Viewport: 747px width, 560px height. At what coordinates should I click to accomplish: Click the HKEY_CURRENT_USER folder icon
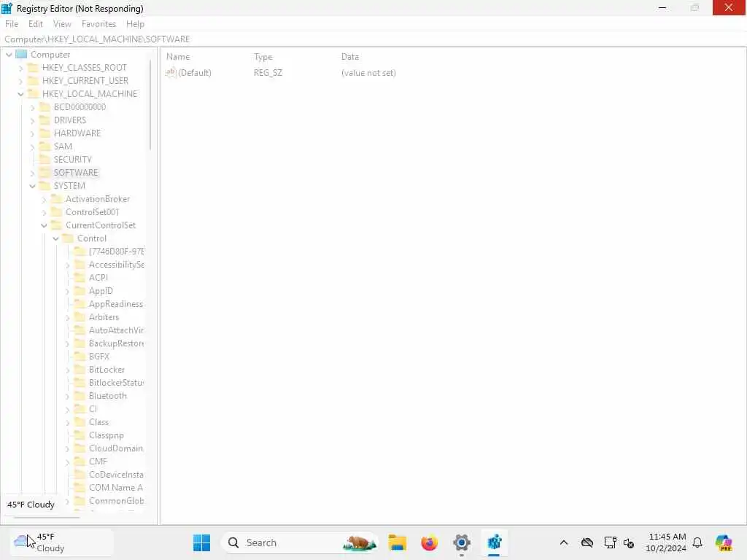coord(33,80)
